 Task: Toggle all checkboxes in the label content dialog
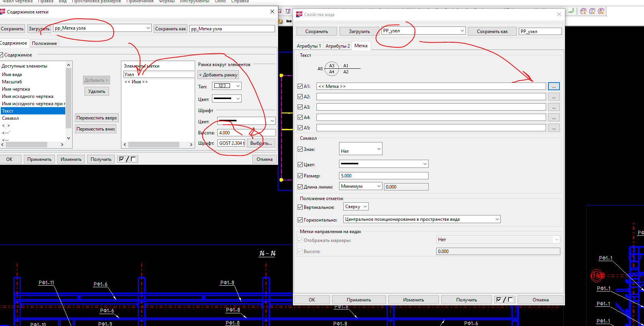[x=128, y=159]
